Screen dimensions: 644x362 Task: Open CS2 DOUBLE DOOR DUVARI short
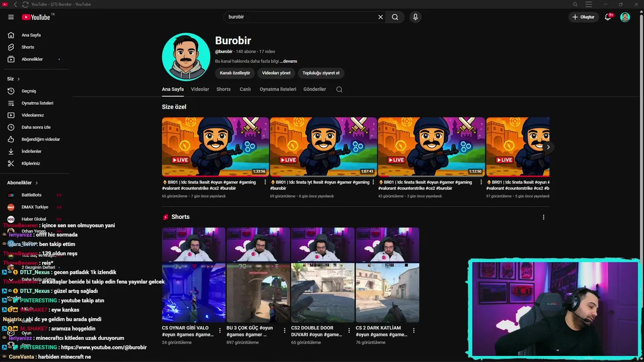tap(323, 275)
